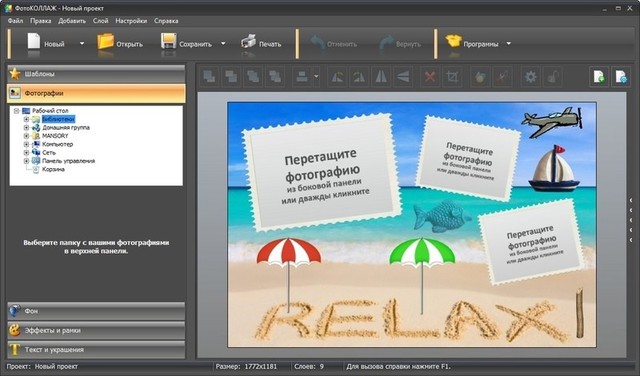Open the Слой menu
Image resolution: width=640 pixels, height=376 pixels.
click(x=100, y=21)
